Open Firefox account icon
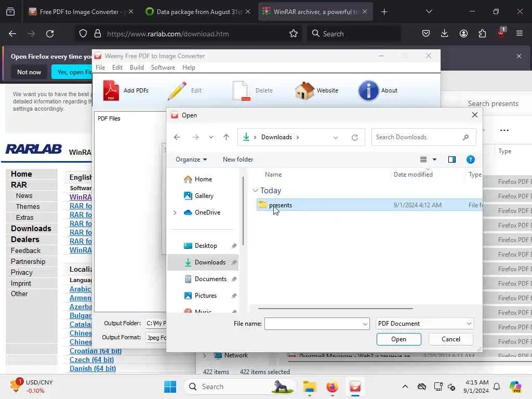Screen dimensions: 532x399 click(463, 33)
